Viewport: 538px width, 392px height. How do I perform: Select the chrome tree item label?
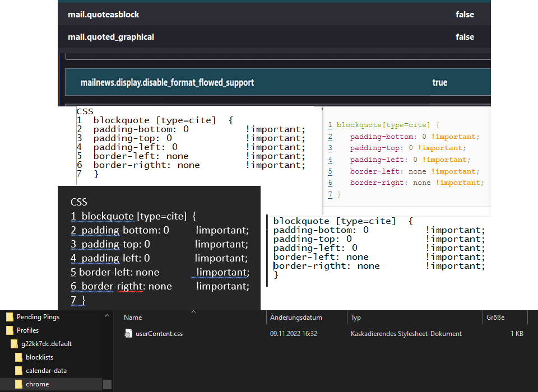point(38,384)
